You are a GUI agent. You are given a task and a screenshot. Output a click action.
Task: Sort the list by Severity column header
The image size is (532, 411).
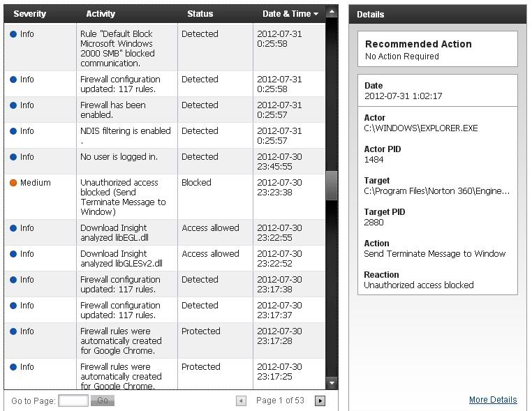click(x=30, y=14)
